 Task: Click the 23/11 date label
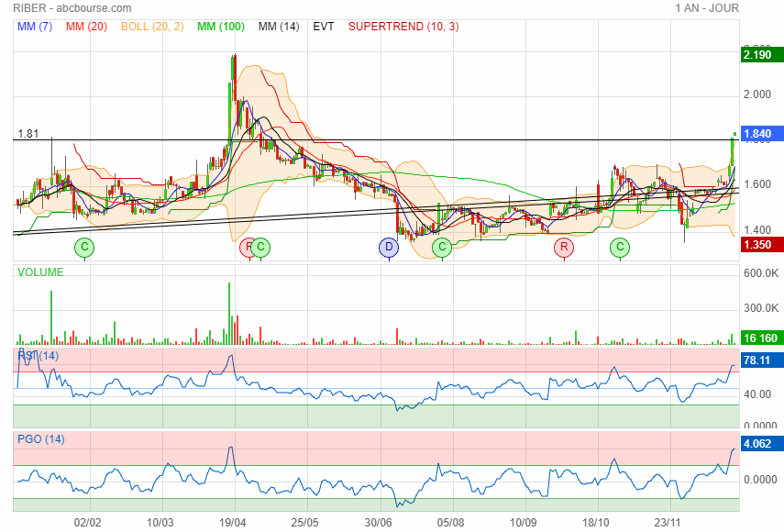tap(668, 523)
